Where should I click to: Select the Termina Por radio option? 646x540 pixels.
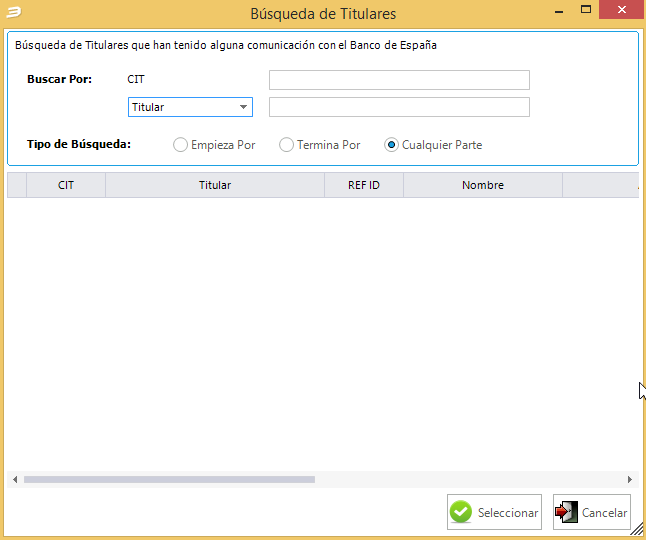coord(287,145)
